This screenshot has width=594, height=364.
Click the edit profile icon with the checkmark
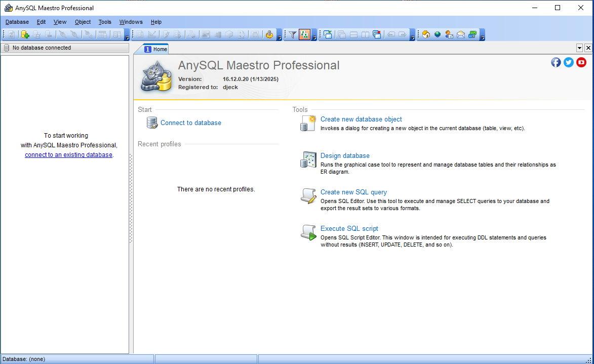[37, 35]
